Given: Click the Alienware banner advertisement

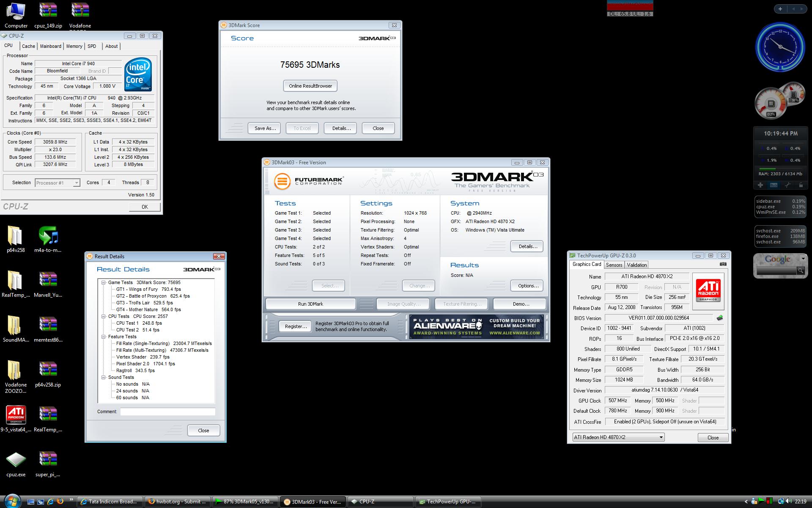Looking at the screenshot, I should click(477, 326).
